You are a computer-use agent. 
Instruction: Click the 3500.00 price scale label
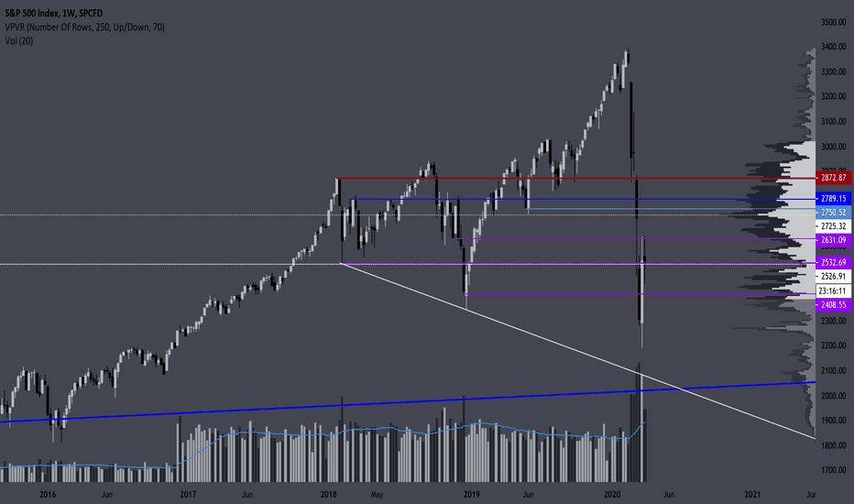[834, 22]
